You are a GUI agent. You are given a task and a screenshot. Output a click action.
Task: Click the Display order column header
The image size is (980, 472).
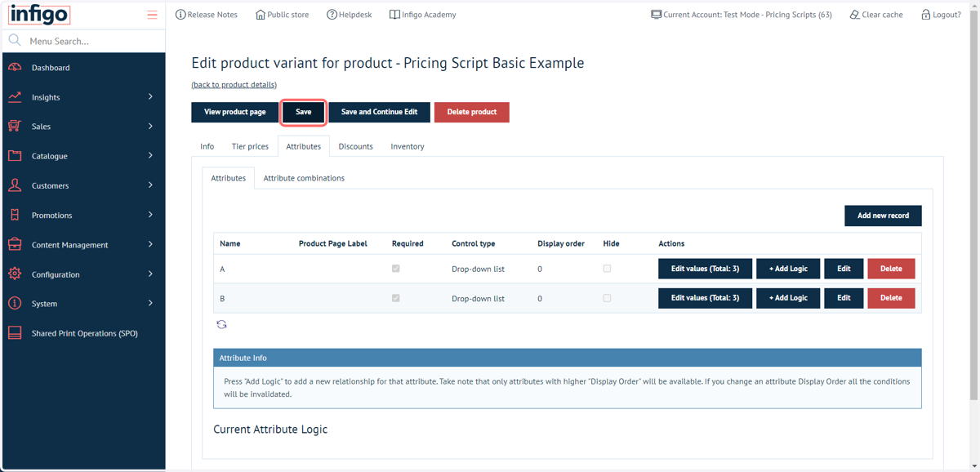(x=561, y=243)
